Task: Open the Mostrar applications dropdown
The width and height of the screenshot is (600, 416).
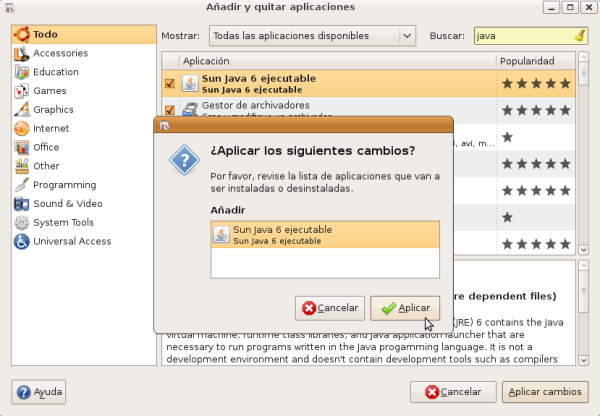Action: coord(312,36)
